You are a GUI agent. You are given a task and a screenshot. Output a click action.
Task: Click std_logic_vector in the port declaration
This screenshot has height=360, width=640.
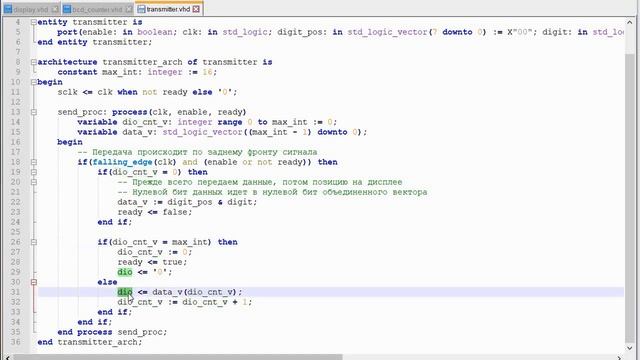(x=387, y=32)
